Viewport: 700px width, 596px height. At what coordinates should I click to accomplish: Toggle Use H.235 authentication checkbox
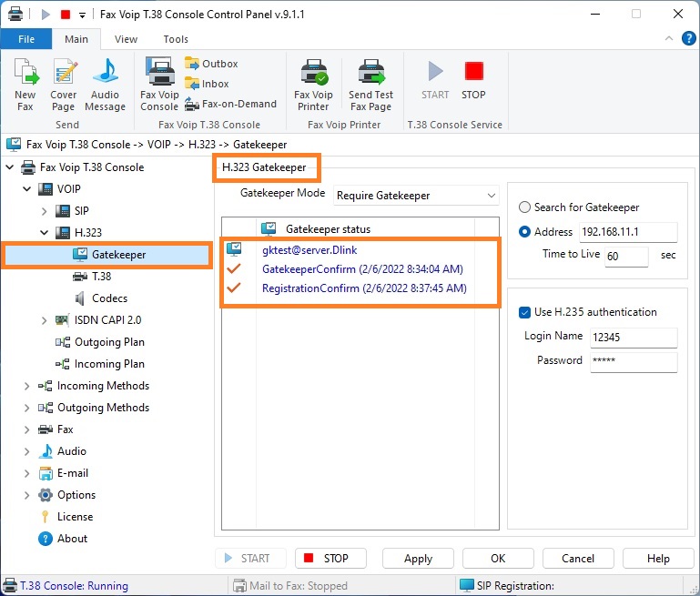pos(524,312)
